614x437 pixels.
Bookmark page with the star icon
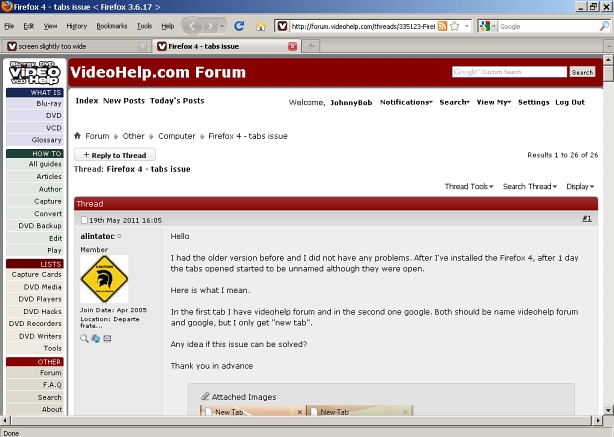pos(455,26)
